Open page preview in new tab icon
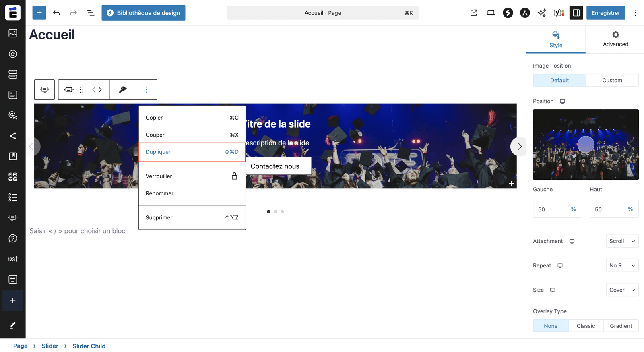644x352 pixels. coord(474,13)
